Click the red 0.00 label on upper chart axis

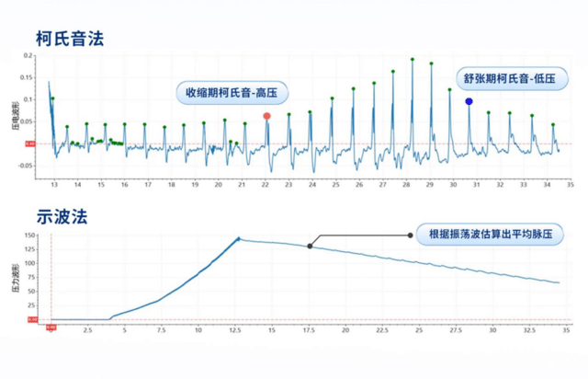pyautogui.click(x=30, y=144)
